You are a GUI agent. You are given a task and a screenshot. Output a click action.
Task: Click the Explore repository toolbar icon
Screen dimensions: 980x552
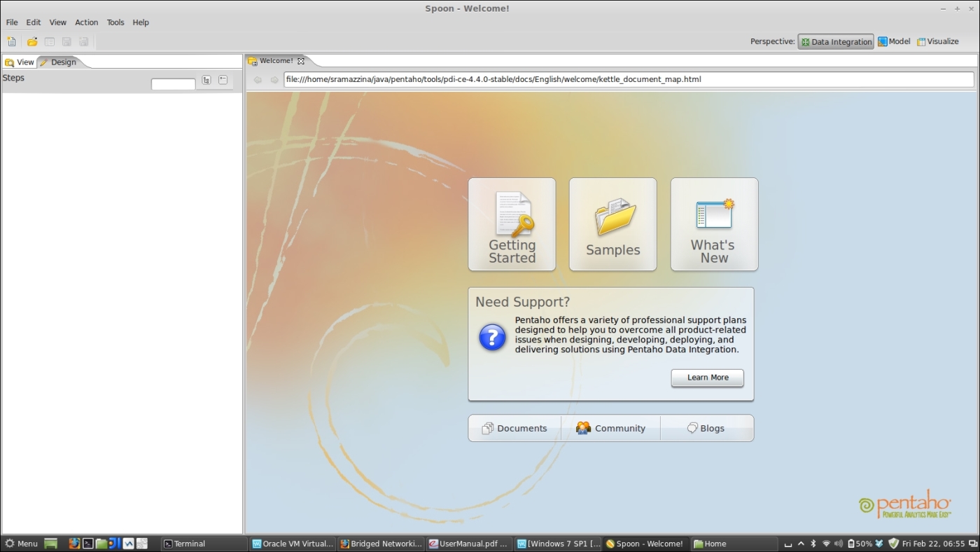coord(50,42)
